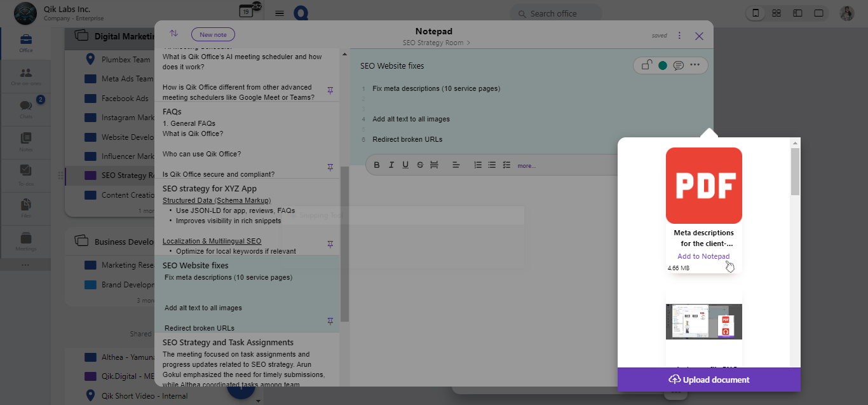This screenshot has width=868, height=405.
Task: Click the Add to Notepad link
Action: coord(703,256)
